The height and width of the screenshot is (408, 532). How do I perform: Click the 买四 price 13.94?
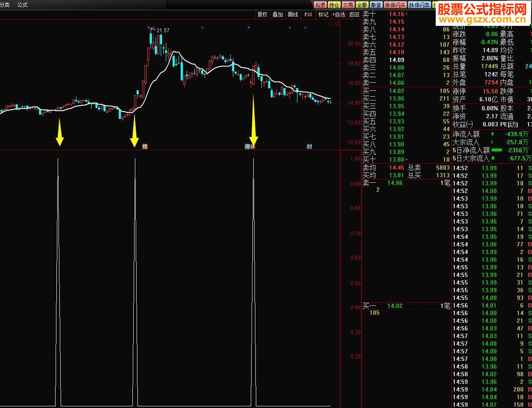(x=397, y=114)
